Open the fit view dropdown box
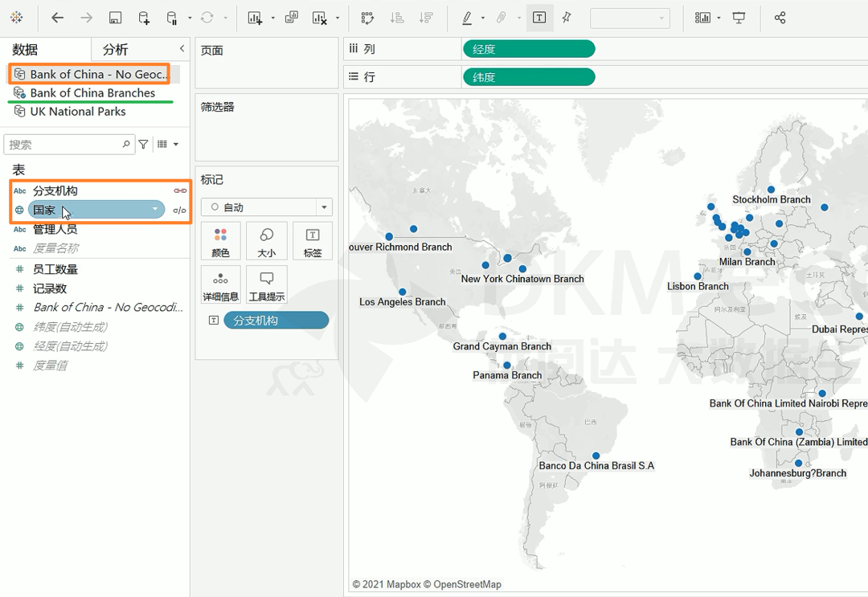This screenshot has width=868, height=597. coord(630,18)
